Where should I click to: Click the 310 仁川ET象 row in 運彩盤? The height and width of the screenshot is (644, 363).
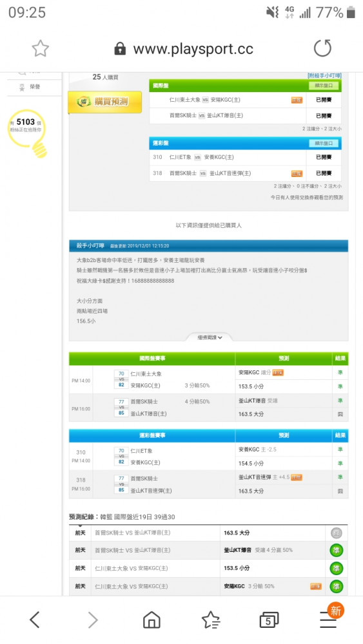coord(246,157)
